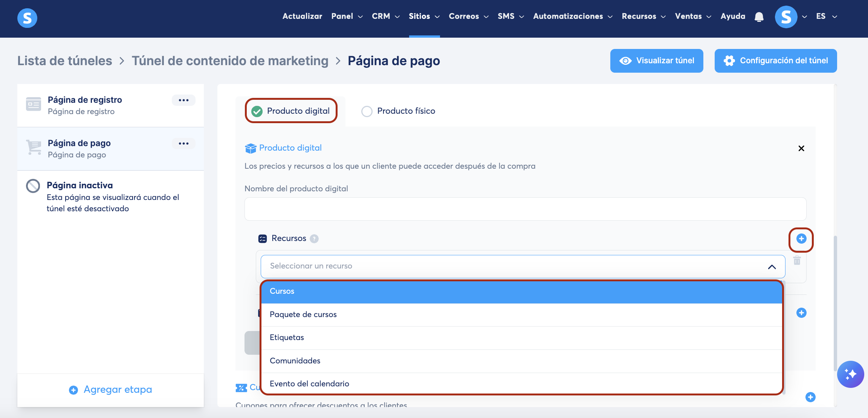The width and height of the screenshot is (868, 418).
Task: Click the Visualizar túnel button
Action: [x=657, y=61]
